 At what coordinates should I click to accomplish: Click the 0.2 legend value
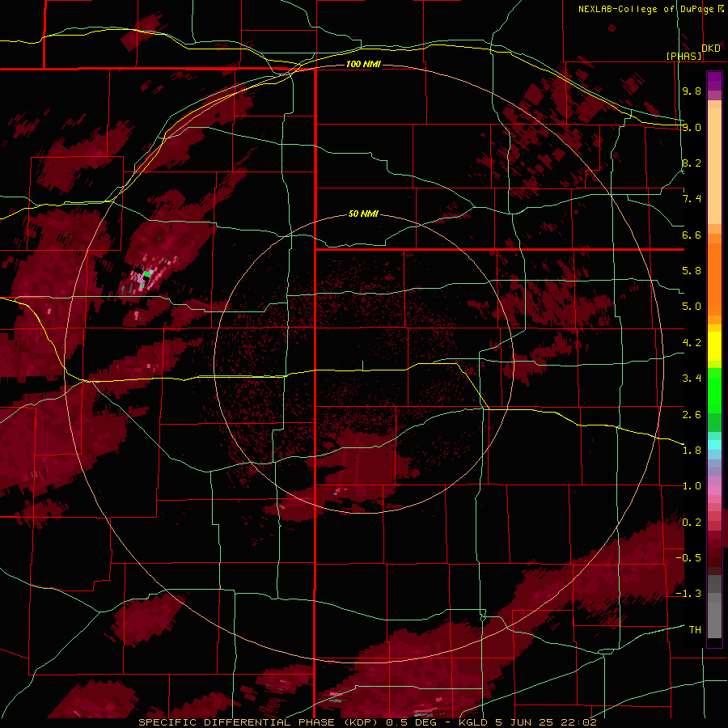click(692, 523)
